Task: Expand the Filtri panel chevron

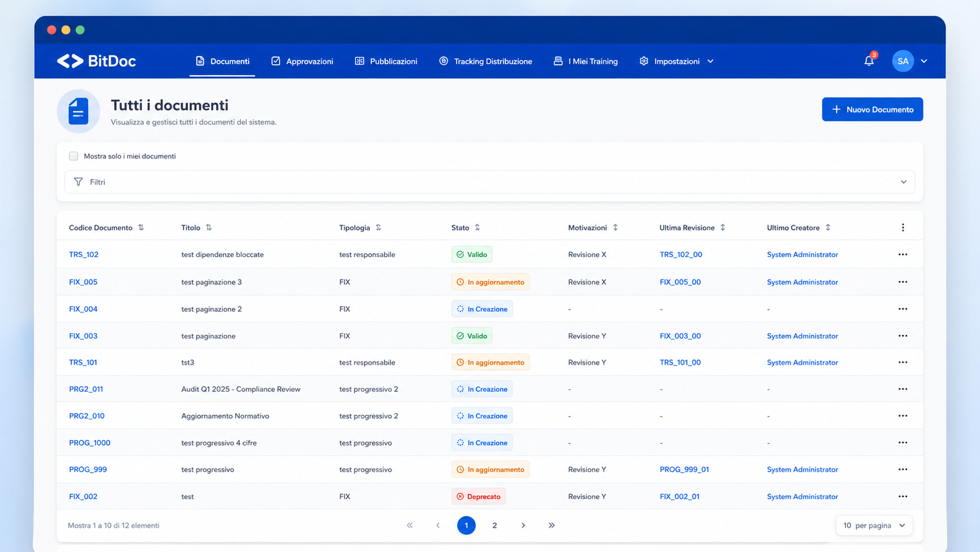Action: click(903, 182)
